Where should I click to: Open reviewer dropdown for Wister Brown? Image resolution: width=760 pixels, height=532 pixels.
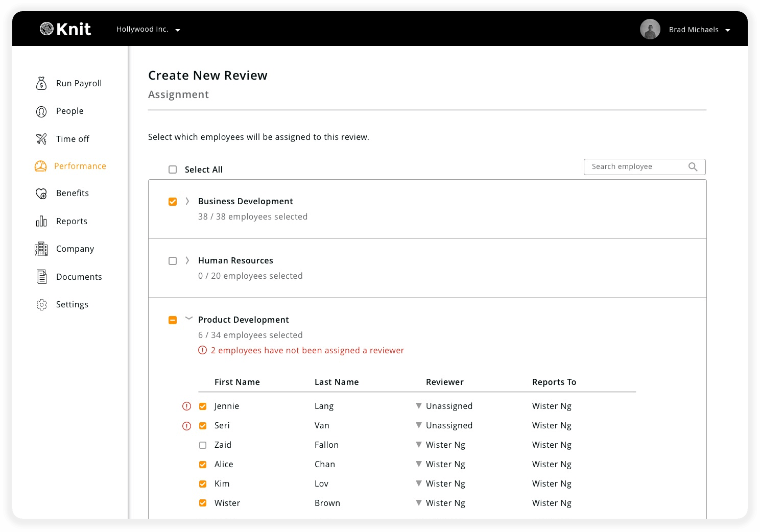click(x=419, y=503)
